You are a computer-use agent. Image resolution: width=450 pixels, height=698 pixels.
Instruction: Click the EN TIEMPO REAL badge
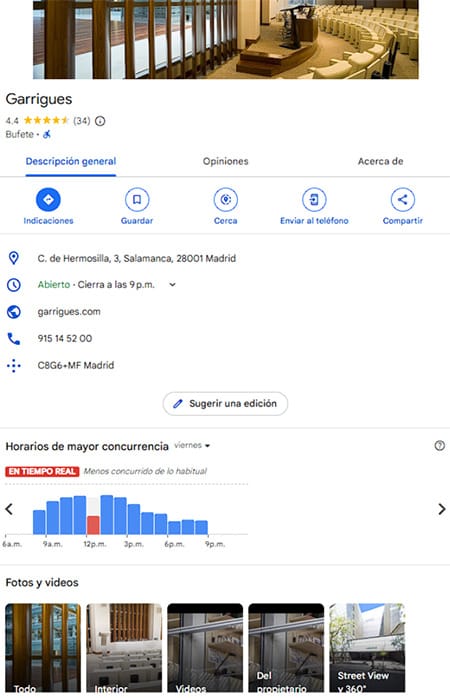click(42, 471)
